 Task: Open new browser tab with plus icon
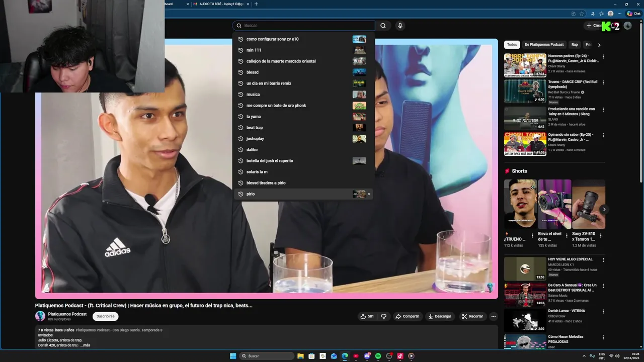[x=256, y=4]
